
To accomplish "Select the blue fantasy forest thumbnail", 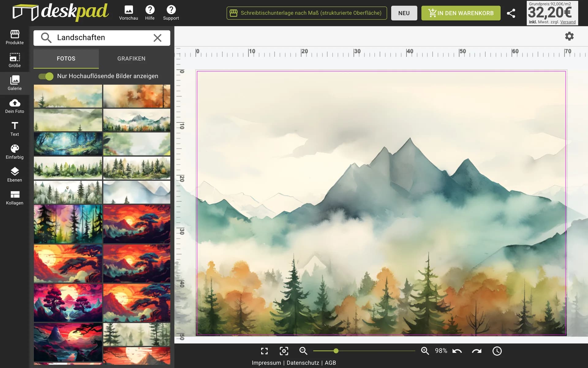I will coord(68,144).
